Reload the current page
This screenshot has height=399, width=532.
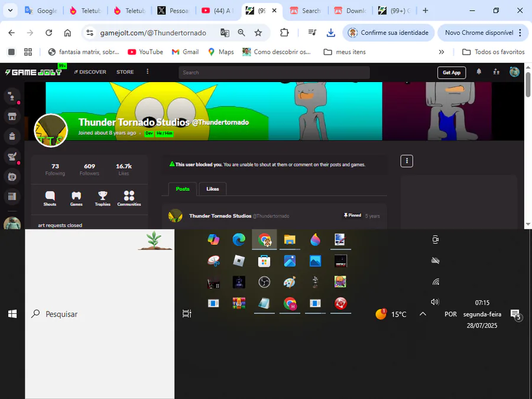click(x=49, y=33)
